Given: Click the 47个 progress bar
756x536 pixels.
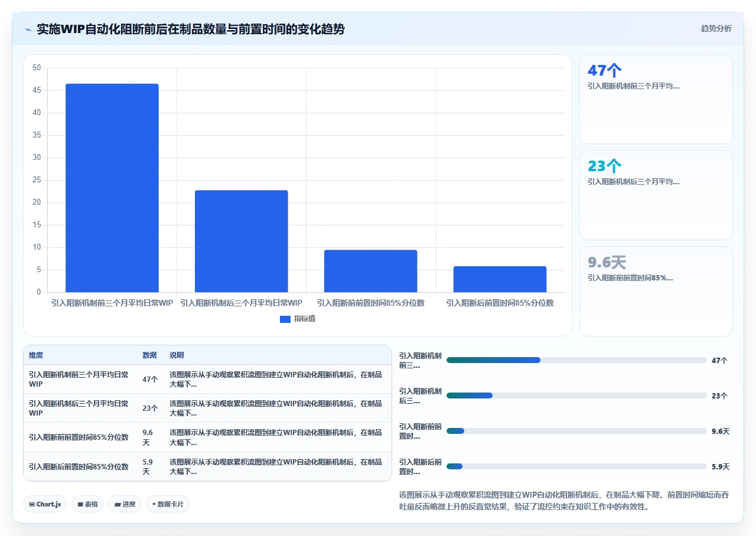Looking at the screenshot, I should pos(576,360).
